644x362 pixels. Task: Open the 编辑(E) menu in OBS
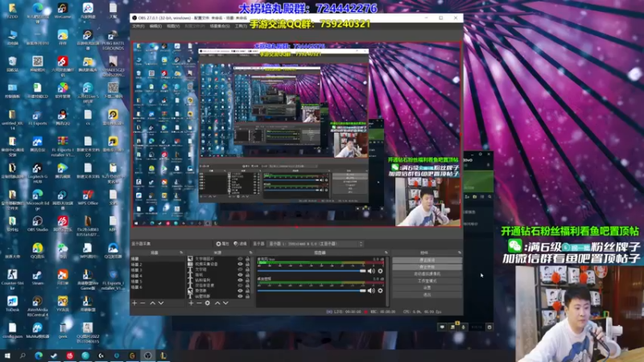coord(155,27)
